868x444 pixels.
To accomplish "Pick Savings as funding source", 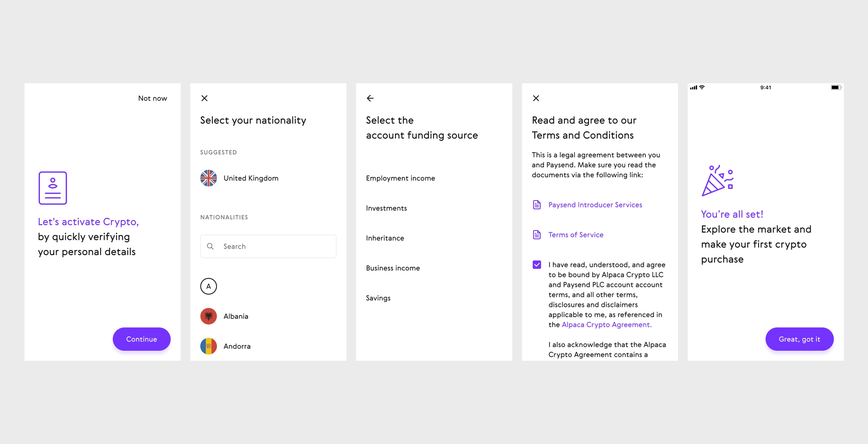I will (x=378, y=298).
